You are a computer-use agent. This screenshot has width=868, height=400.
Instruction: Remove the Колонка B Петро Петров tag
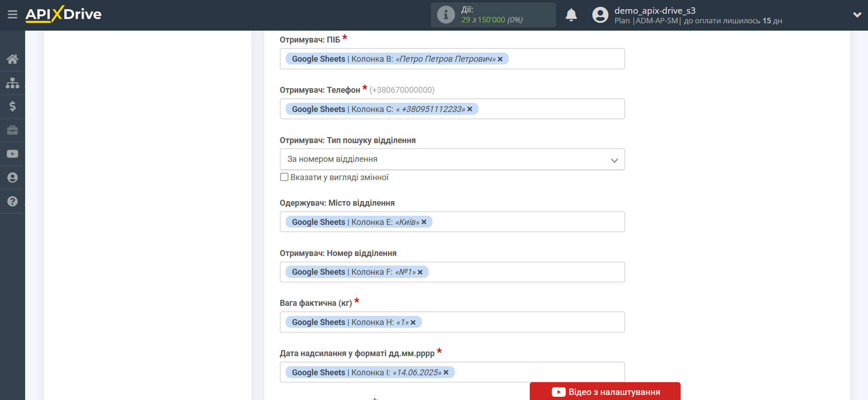coord(500,59)
